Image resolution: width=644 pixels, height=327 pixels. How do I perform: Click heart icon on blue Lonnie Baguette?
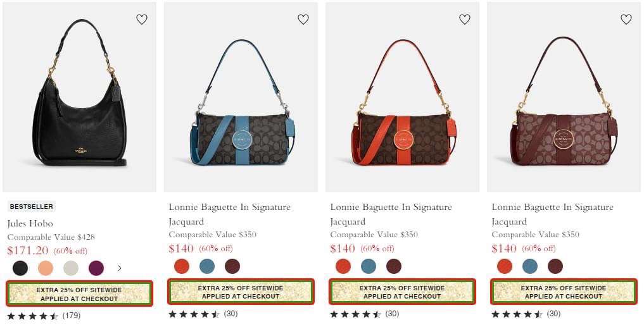pyautogui.click(x=303, y=19)
